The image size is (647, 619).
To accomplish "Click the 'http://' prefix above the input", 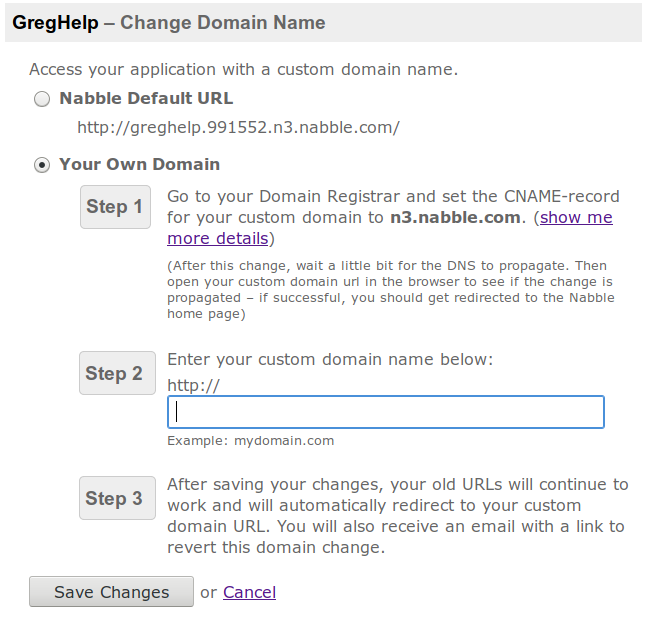I will (193, 385).
